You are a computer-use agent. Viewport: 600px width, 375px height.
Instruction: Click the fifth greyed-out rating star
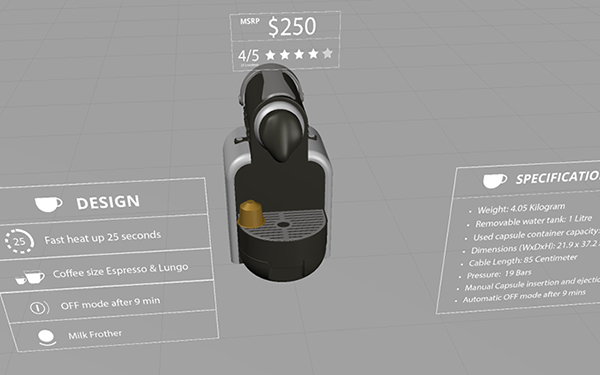328,53
